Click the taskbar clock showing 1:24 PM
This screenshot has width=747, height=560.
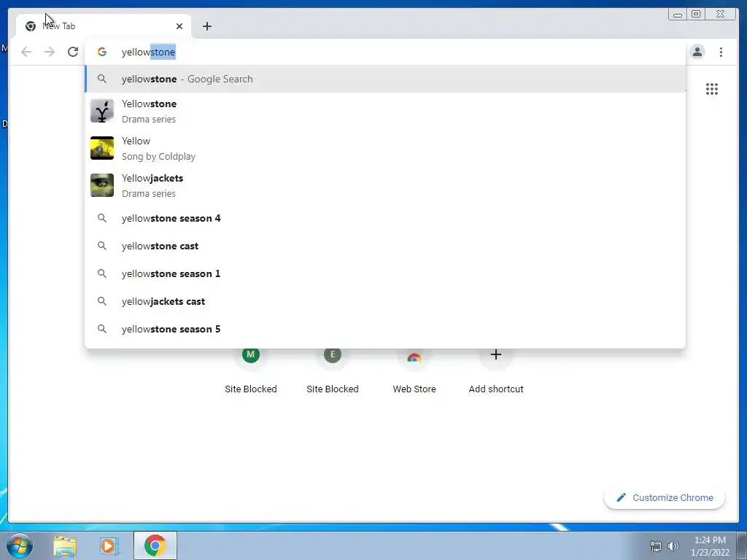coord(710,546)
